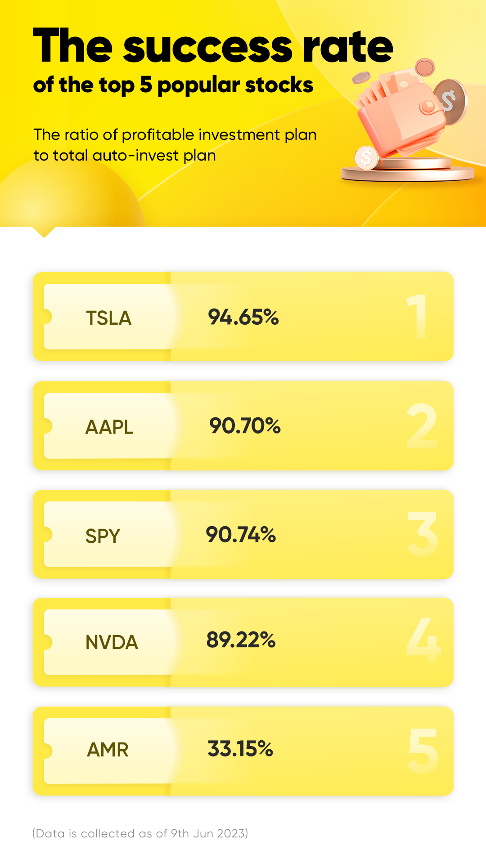Click the data collection date footnote
The image size is (486, 868).
point(140,833)
